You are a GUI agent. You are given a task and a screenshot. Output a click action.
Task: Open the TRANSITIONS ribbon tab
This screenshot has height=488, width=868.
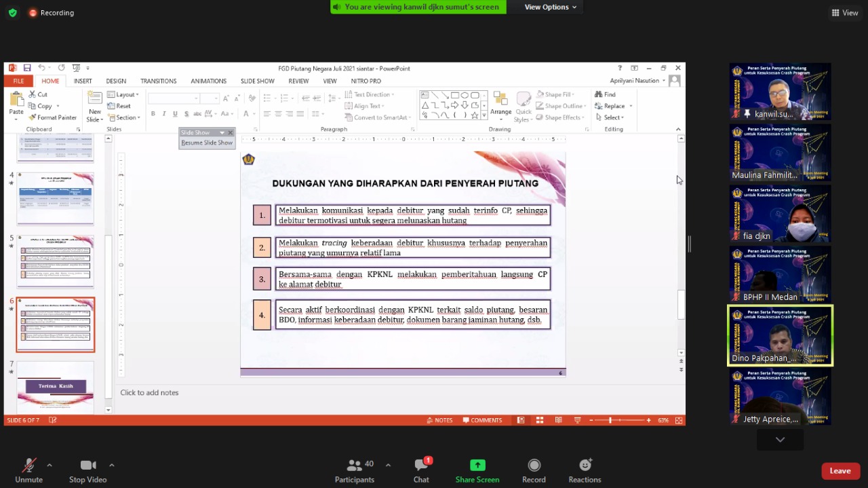pos(158,81)
